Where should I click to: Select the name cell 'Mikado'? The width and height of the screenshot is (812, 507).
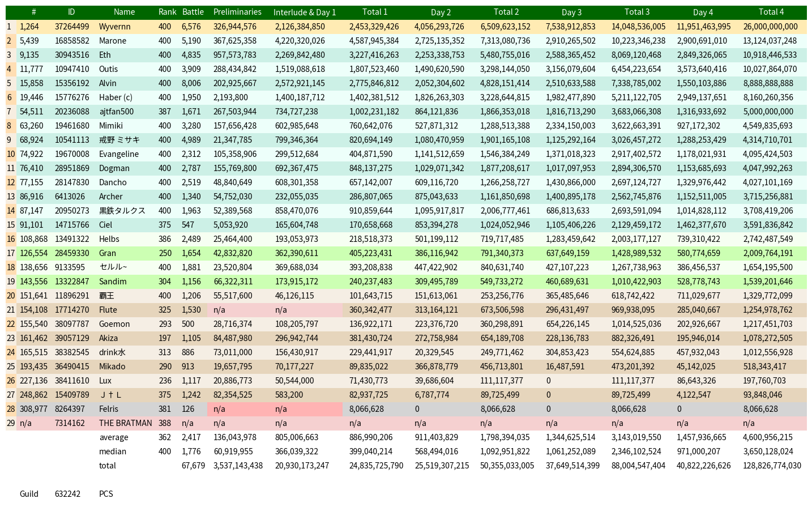coord(112,367)
